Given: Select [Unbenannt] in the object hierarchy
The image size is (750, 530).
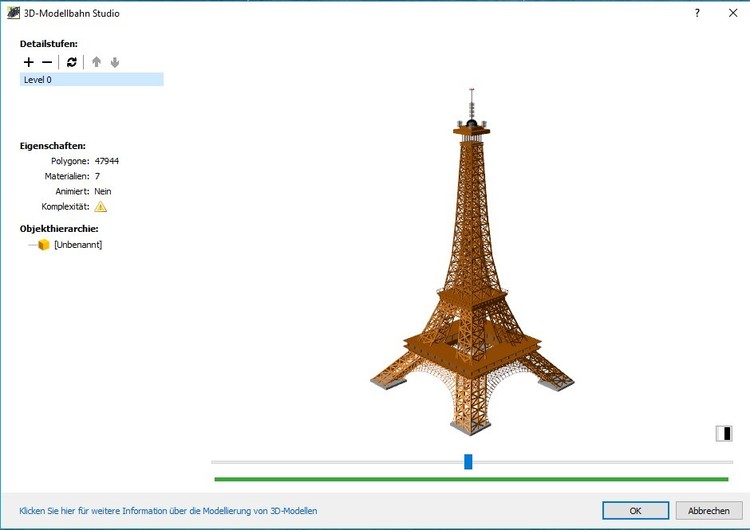Looking at the screenshot, I should 78,245.
